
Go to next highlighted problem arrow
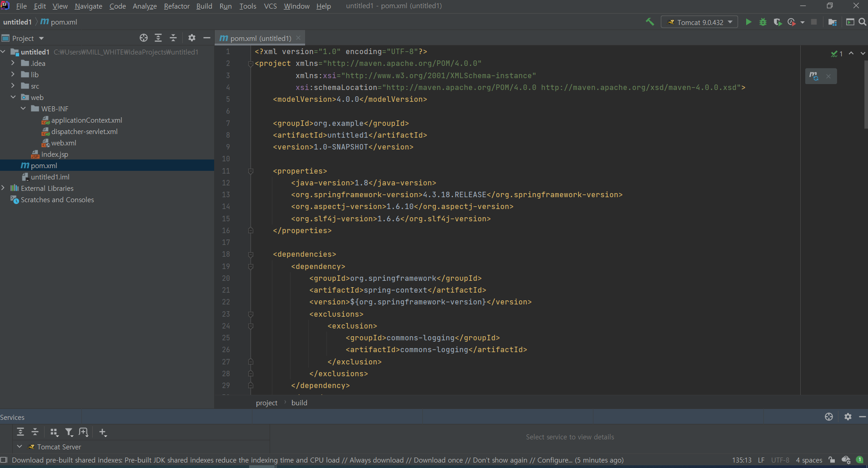(863, 54)
